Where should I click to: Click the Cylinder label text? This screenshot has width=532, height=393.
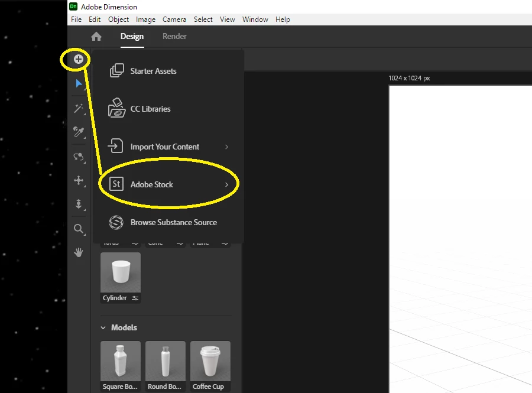[115, 298]
